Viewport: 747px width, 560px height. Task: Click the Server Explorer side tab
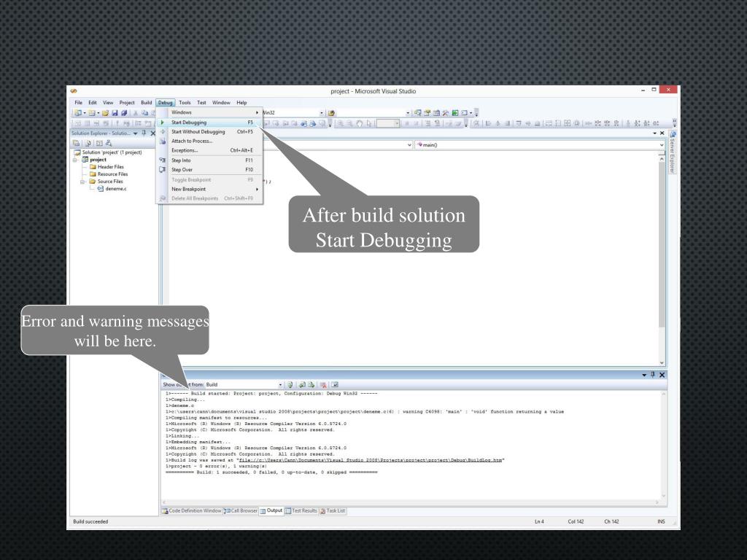[x=672, y=152]
